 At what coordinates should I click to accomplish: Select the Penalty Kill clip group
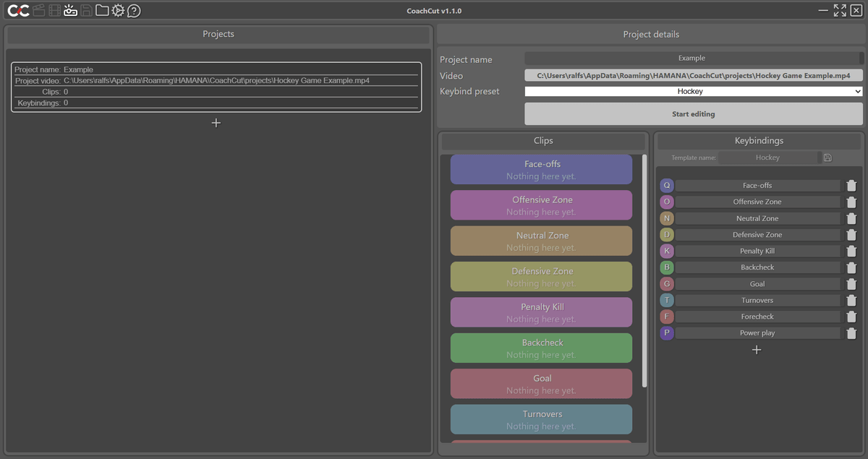pos(541,312)
